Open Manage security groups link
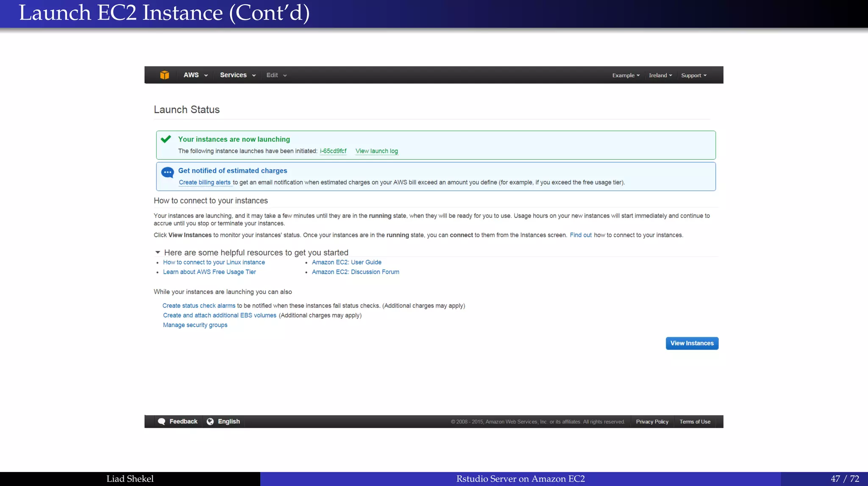This screenshot has height=486, width=868. (195, 325)
